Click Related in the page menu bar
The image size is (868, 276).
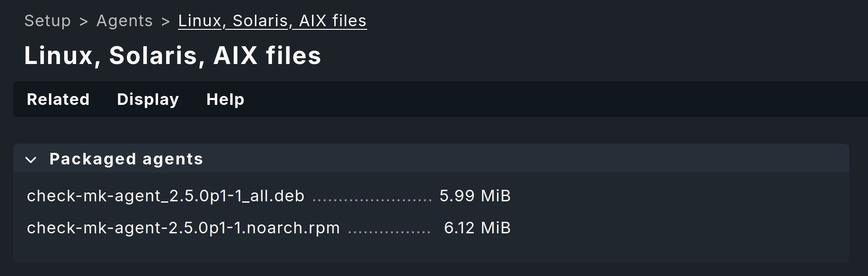(58, 100)
